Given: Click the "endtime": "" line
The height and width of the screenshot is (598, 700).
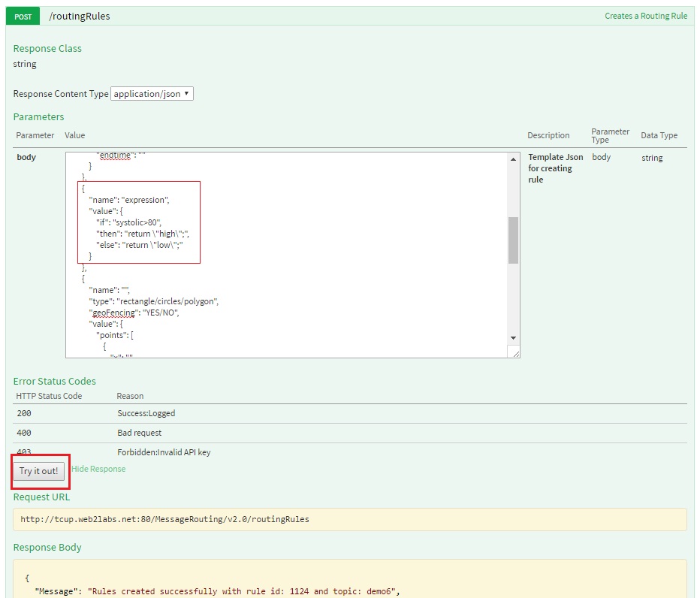Looking at the screenshot, I should coord(120,156).
